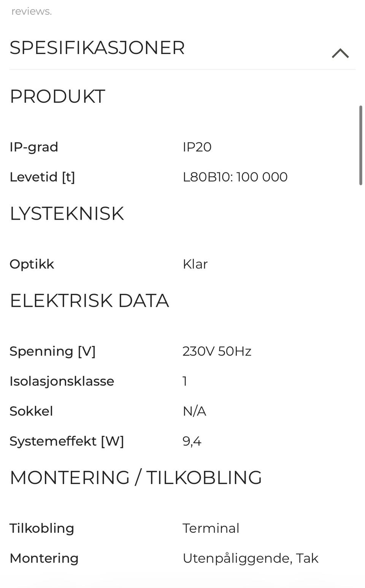The width and height of the screenshot is (365, 588).
Task: Click the L80B10: 100 000 value
Action: coord(235,177)
